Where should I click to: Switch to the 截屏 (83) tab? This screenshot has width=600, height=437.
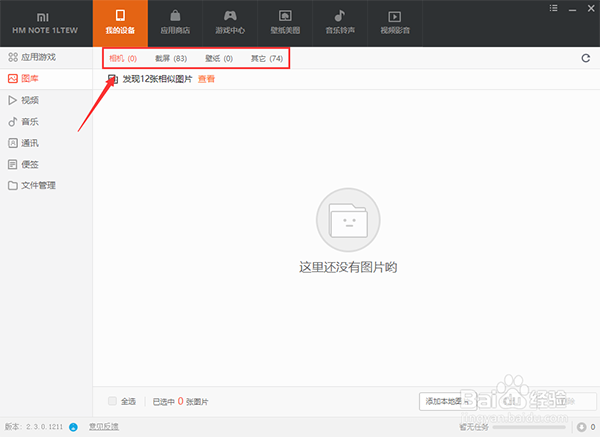tap(173, 59)
